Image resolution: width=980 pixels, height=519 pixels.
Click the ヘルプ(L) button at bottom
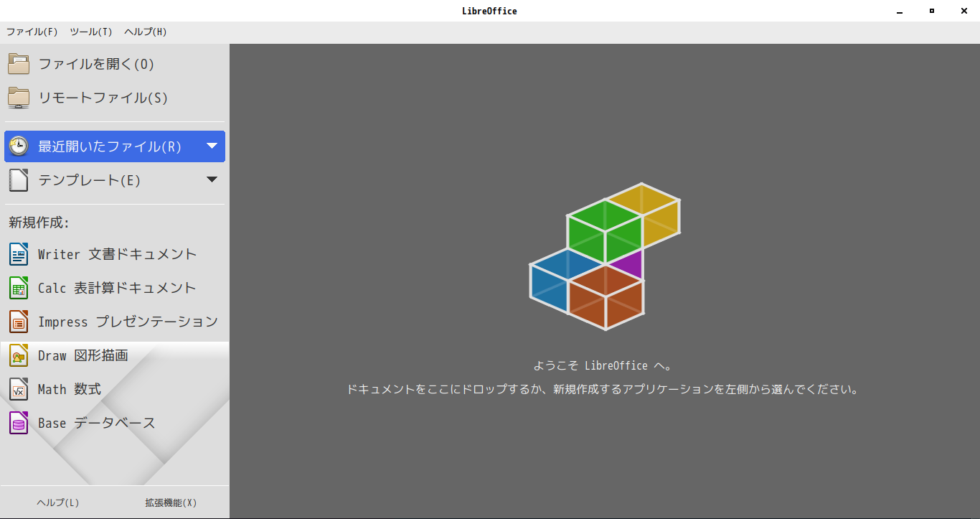58,502
